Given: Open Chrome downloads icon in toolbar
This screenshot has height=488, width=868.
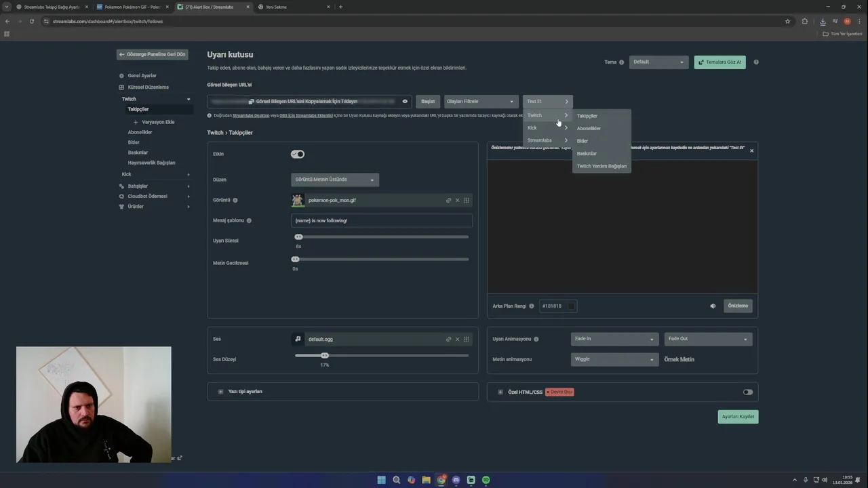Looking at the screenshot, I should click(822, 21).
